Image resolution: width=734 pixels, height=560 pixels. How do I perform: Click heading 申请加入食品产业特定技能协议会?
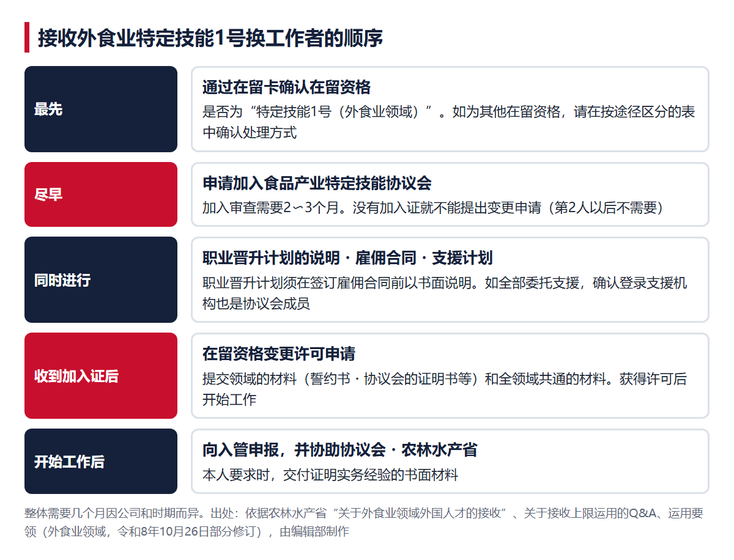pos(317,183)
